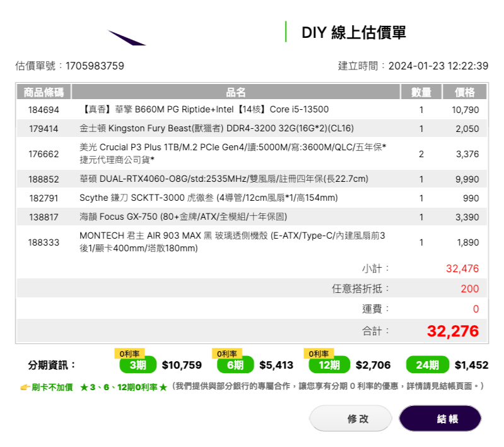Click the purple logo at top left
The image size is (504, 447).
click(127, 38)
